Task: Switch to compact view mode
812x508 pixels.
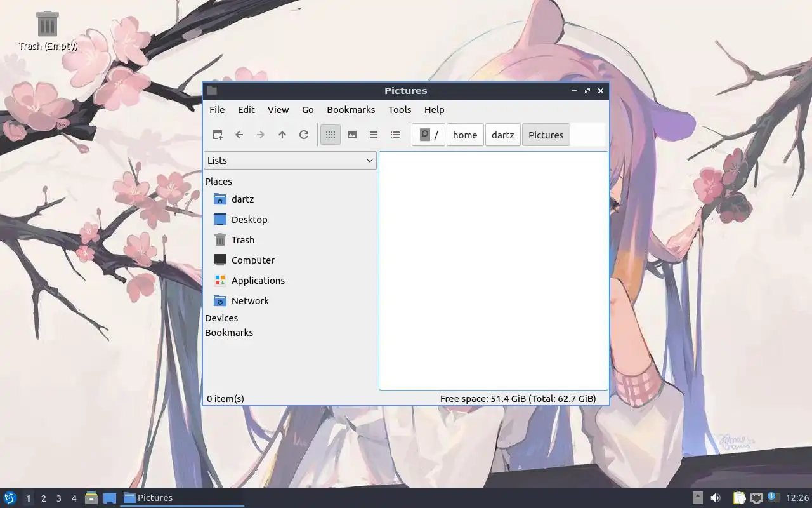Action: 374,135
